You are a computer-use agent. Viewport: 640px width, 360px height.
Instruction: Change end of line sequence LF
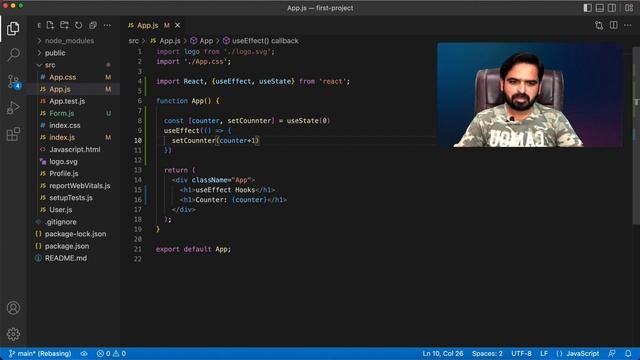(544, 353)
